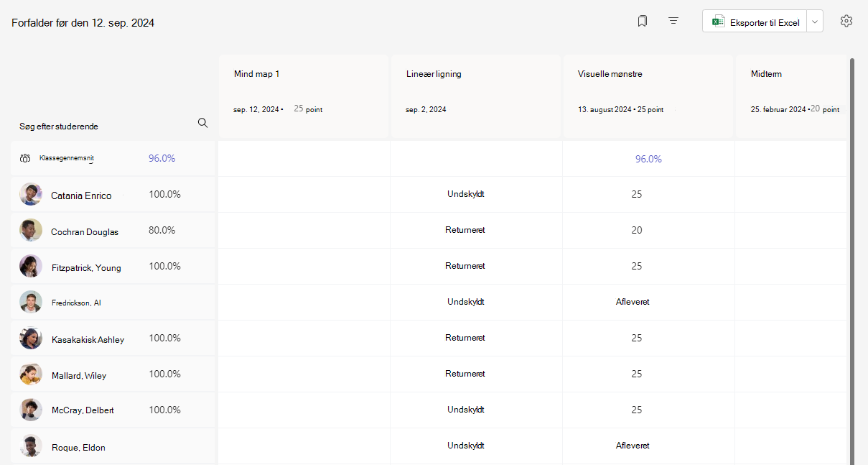Click the class average group icon
Image resolution: width=868 pixels, height=465 pixels.
(x=25, y=158)
